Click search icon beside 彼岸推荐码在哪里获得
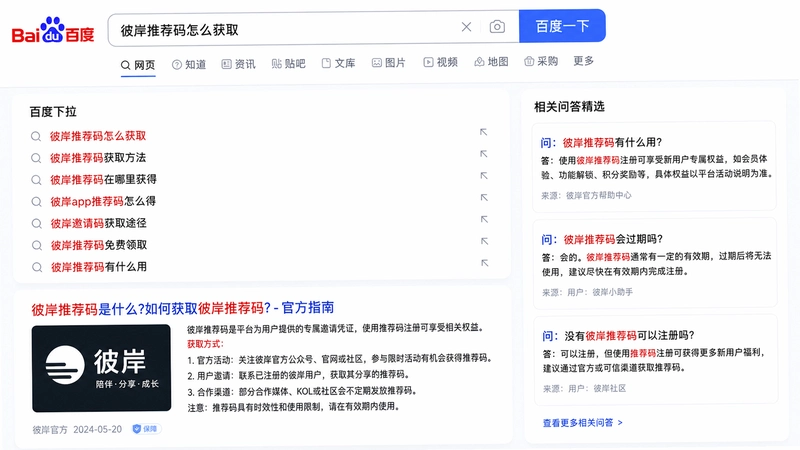This screenshot has height=450, width=800. pos(36,180)
